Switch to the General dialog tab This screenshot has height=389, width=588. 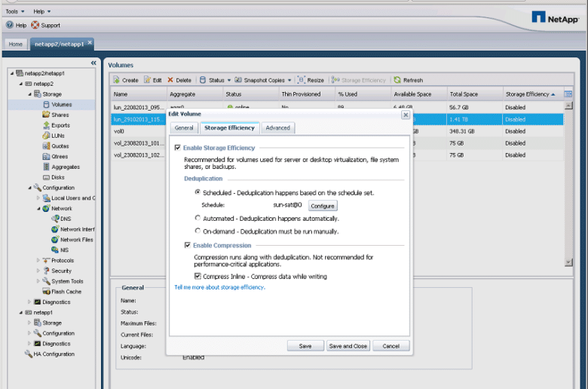tap(184, 128)
